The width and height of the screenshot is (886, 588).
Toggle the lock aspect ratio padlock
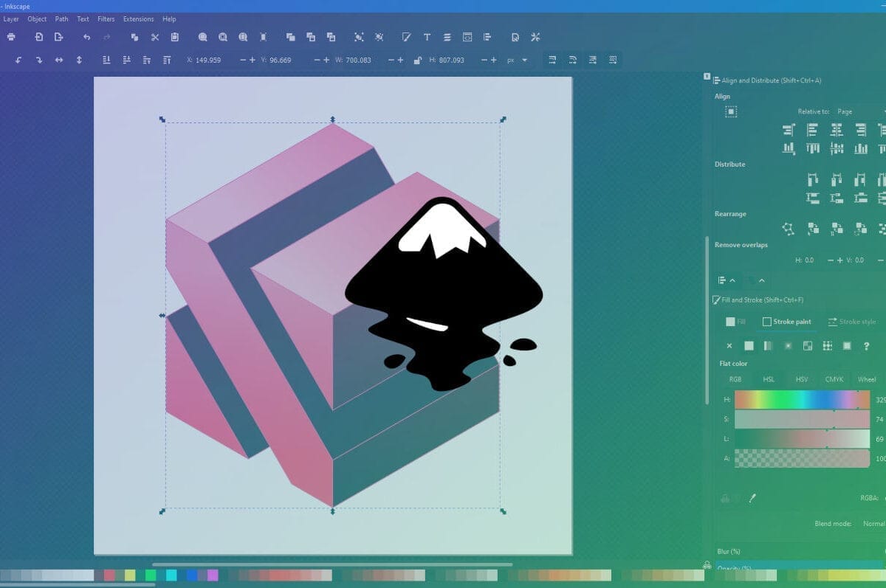[x=417, y=60]
